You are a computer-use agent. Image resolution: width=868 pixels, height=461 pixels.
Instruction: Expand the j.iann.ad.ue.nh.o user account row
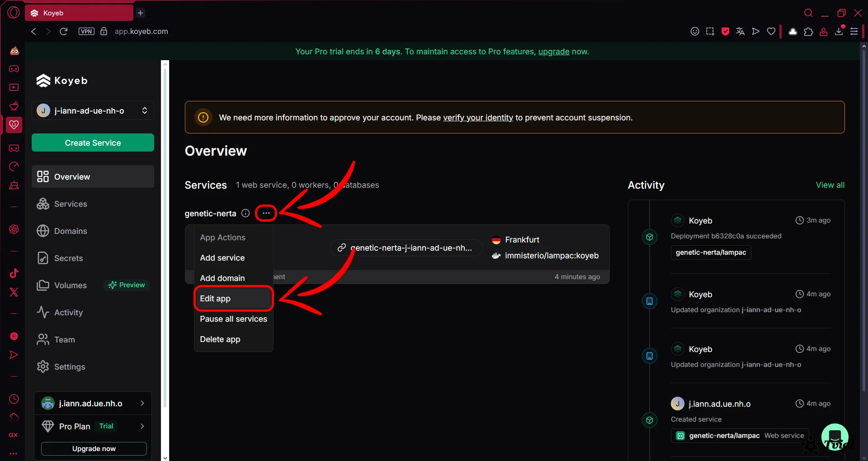coord(93,403)
